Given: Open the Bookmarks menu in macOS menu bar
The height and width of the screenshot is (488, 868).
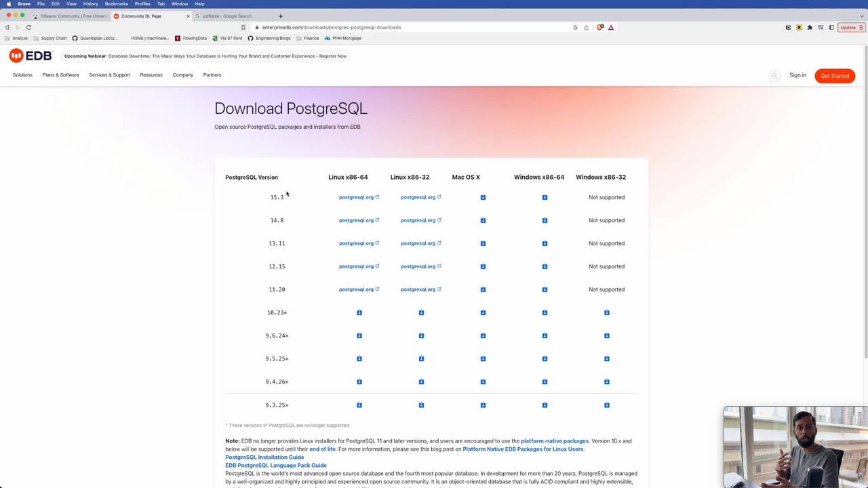Looking at the screenshot, I should pyautogui.click(x=116, y=4).
